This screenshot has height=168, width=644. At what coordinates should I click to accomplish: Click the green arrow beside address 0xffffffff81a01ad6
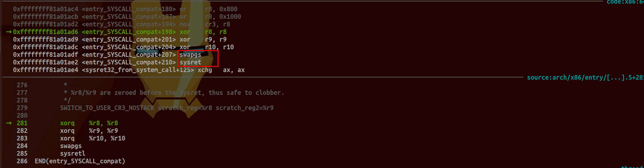pos(9,32)
